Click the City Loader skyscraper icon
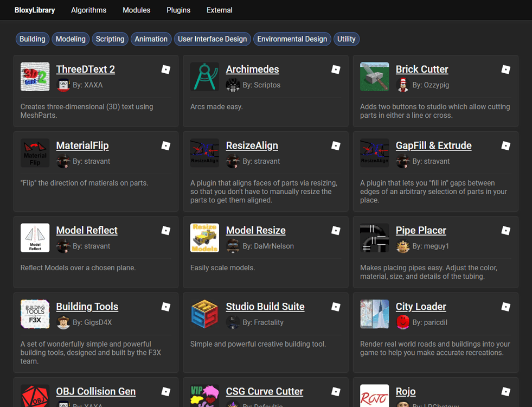The image size is (532, 407). pos(374,314)
